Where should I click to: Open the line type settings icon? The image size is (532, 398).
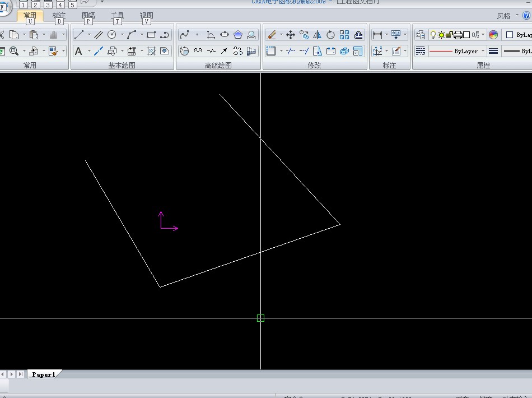pos(421,51)
